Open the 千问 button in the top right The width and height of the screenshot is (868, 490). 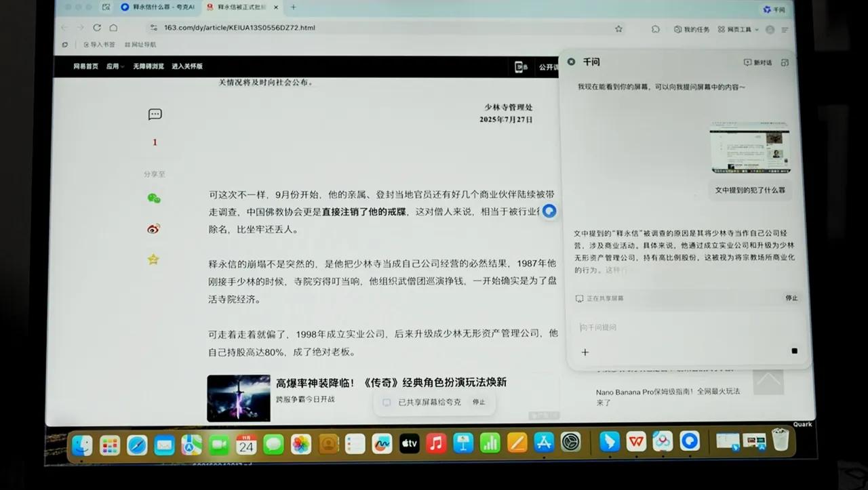[774, 9]
